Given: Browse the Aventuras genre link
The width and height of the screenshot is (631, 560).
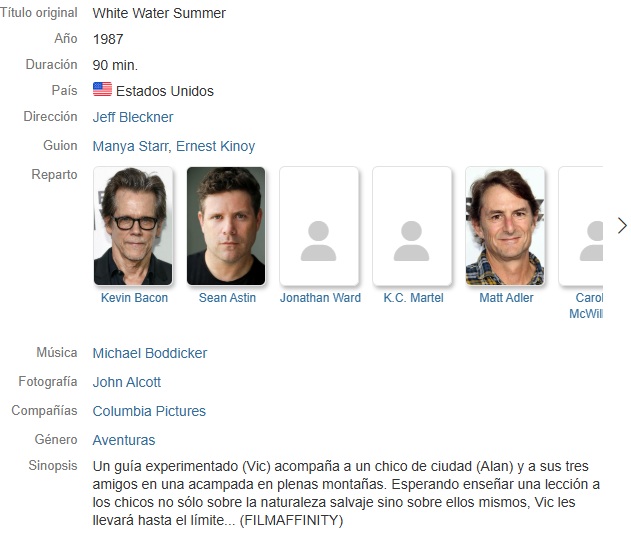Looking at the screenshot, I should pos(124,440).
